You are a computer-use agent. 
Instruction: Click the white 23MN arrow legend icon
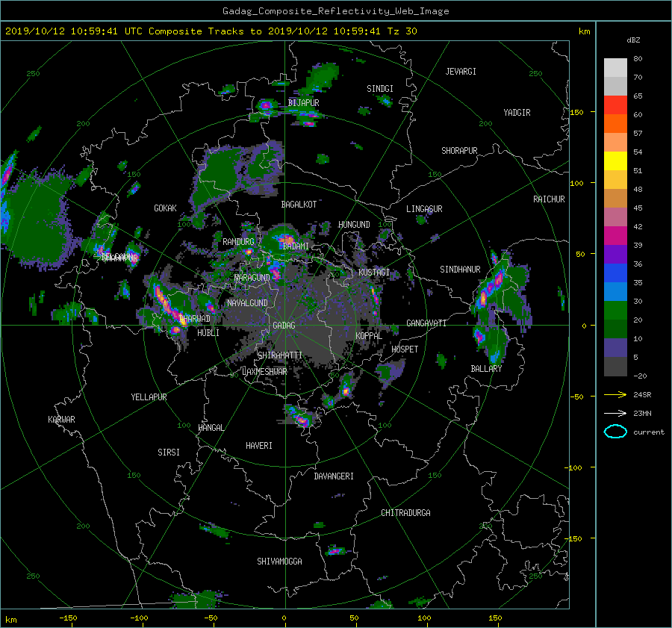tap(615, 413)
